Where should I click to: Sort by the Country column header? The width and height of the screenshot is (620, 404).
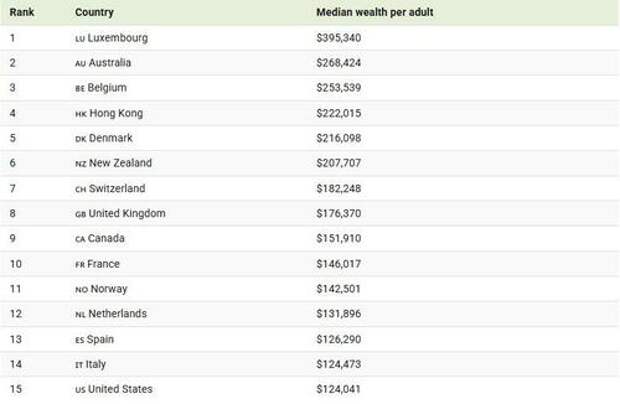(x=94, y=12)
